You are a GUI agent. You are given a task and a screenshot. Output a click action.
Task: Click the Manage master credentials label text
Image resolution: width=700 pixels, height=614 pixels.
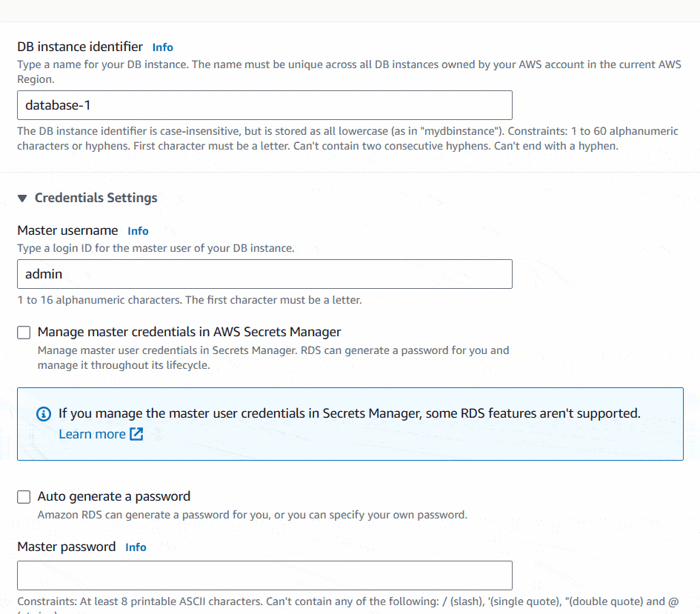(x=190, y=332)
